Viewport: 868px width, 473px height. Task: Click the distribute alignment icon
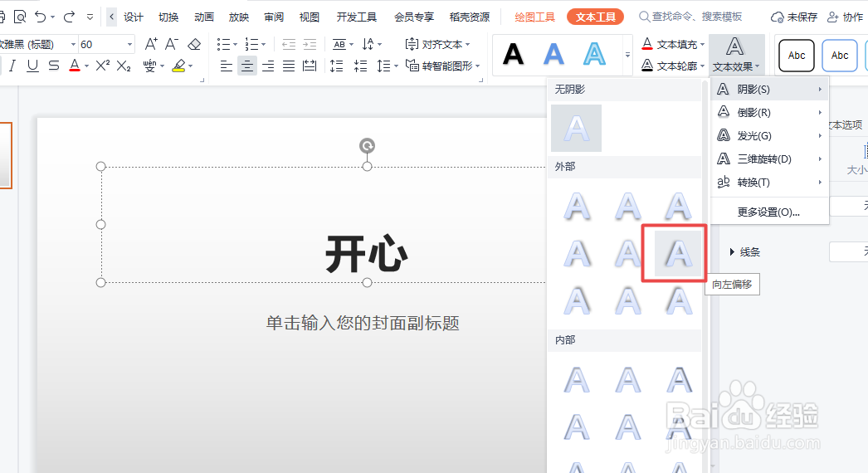click(310, 66)
